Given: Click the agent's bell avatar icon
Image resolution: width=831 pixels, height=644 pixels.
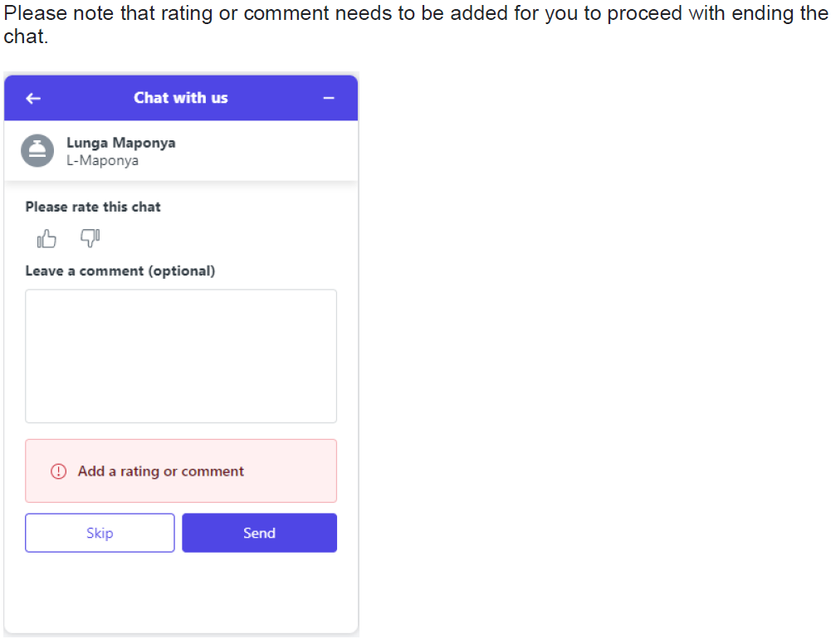Looking at the screenshot, I should [x=37, y=151].
